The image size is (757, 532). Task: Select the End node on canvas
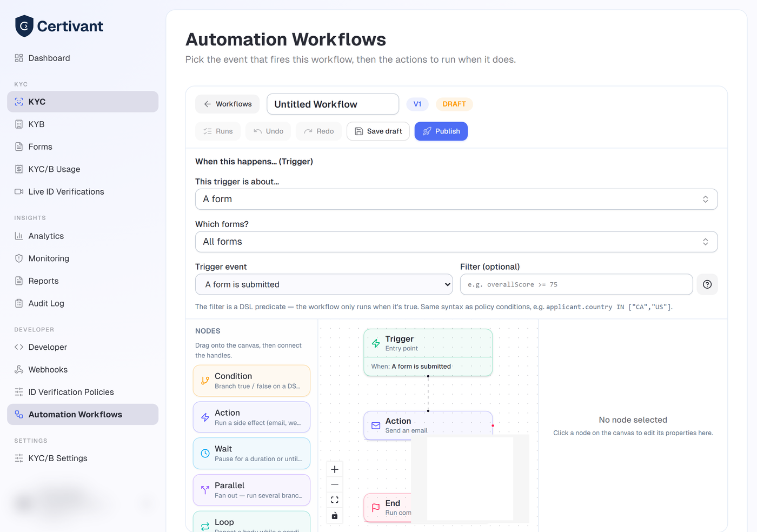click(388, 508)
